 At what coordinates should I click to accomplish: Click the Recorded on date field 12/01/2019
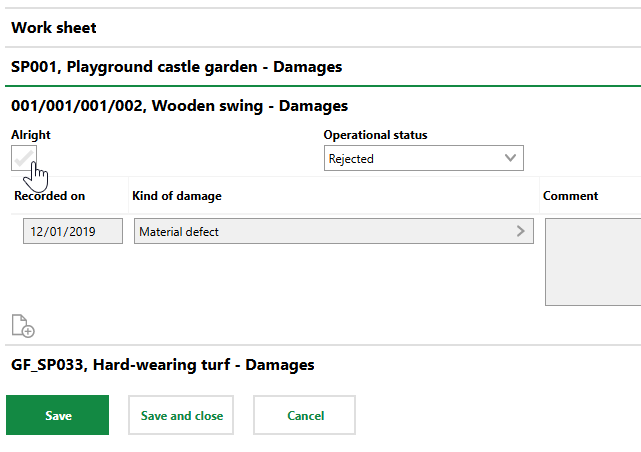[73, 231]
